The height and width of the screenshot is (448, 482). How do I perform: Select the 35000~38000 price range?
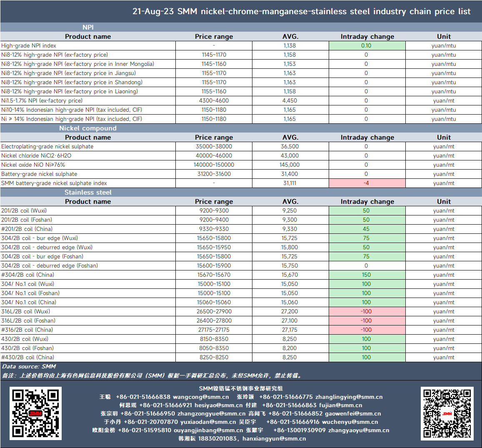tap(214, 146)
